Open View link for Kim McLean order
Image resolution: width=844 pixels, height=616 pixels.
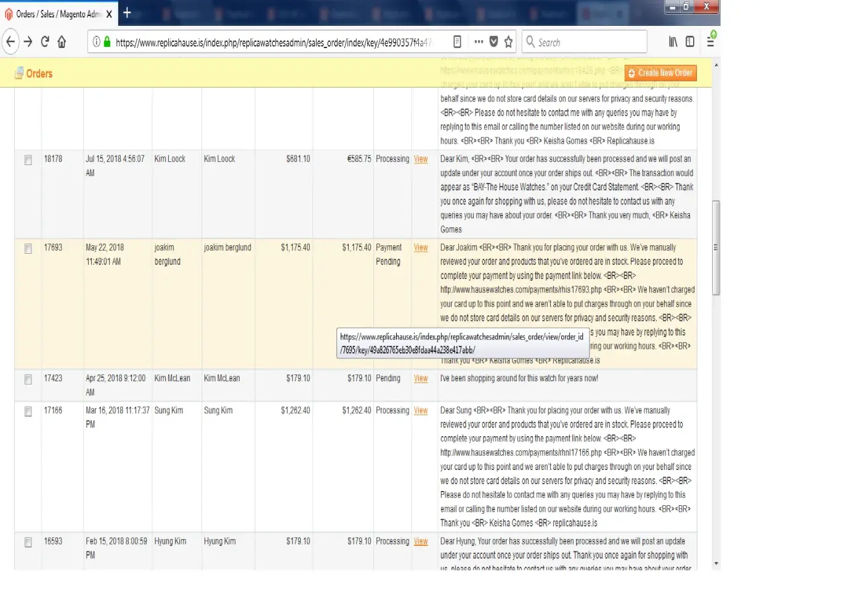click(421, 378)
